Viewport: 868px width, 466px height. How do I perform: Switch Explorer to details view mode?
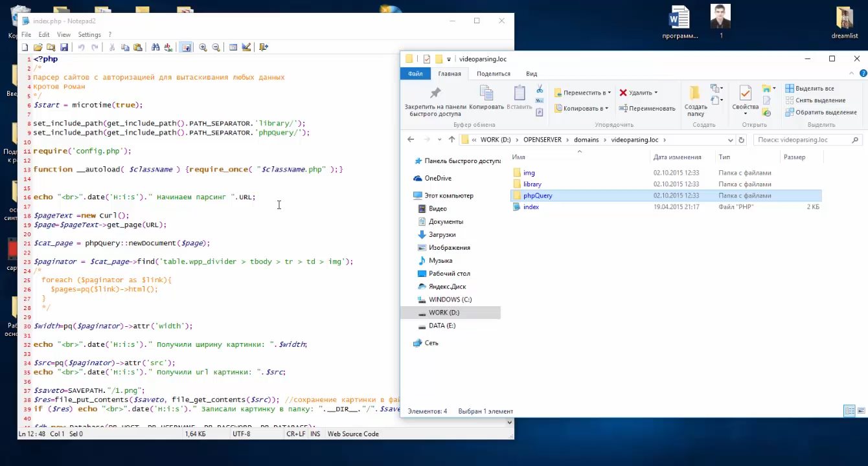[848, 411]
